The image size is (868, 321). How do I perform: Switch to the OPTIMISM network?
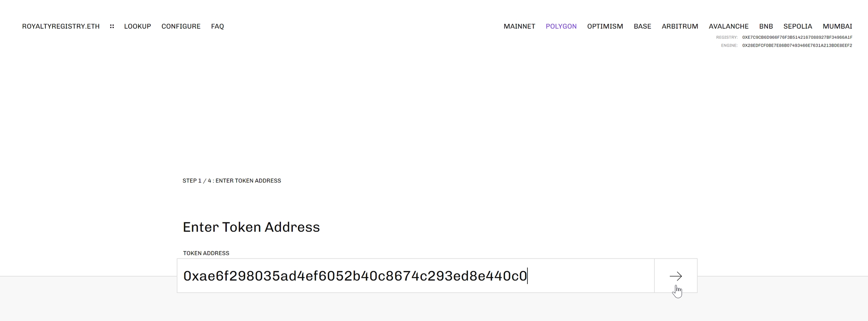(x=605, y=26)
